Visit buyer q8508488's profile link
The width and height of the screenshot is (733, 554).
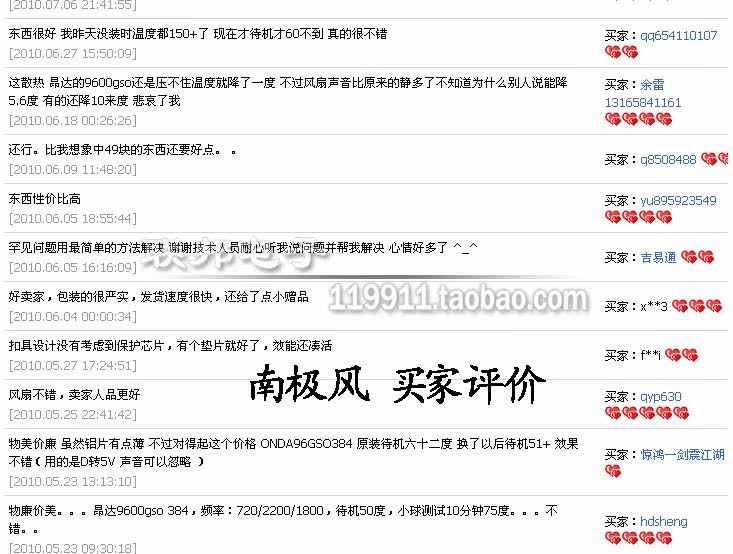click(668, 160)
